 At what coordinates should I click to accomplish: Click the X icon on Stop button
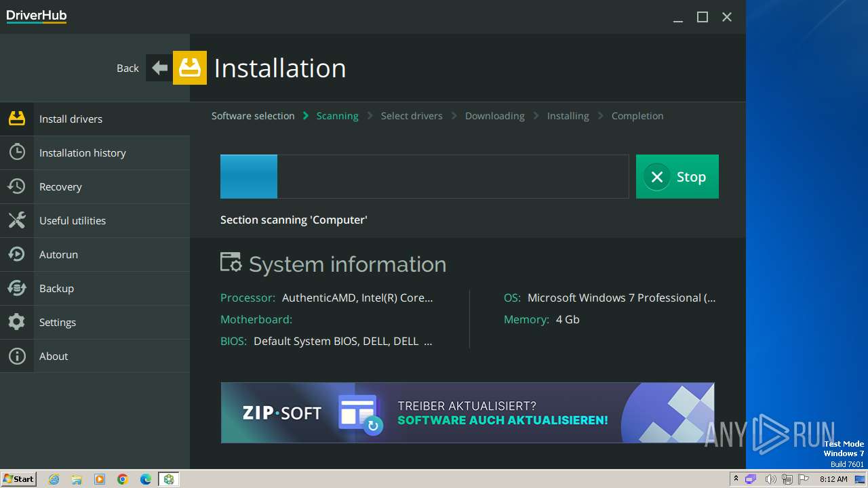click(x=656, y=177)
